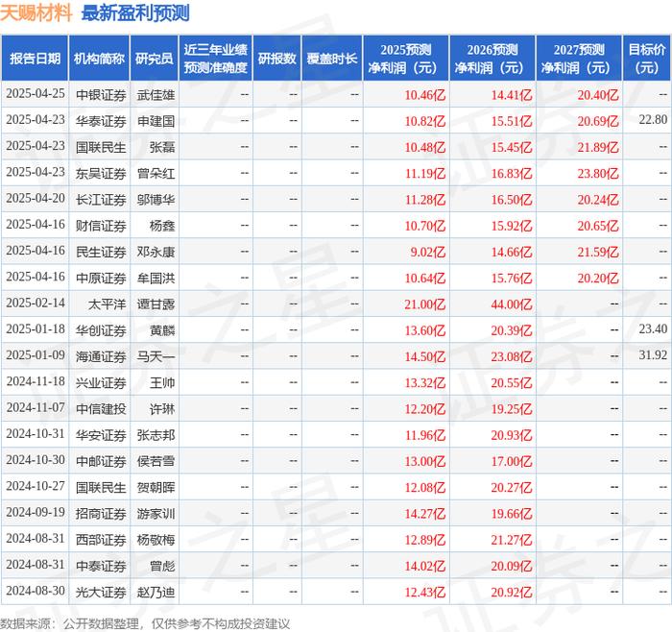Click 兴业证券 institution cell
The image size is (672, 632).
click(x=101, y=382)
